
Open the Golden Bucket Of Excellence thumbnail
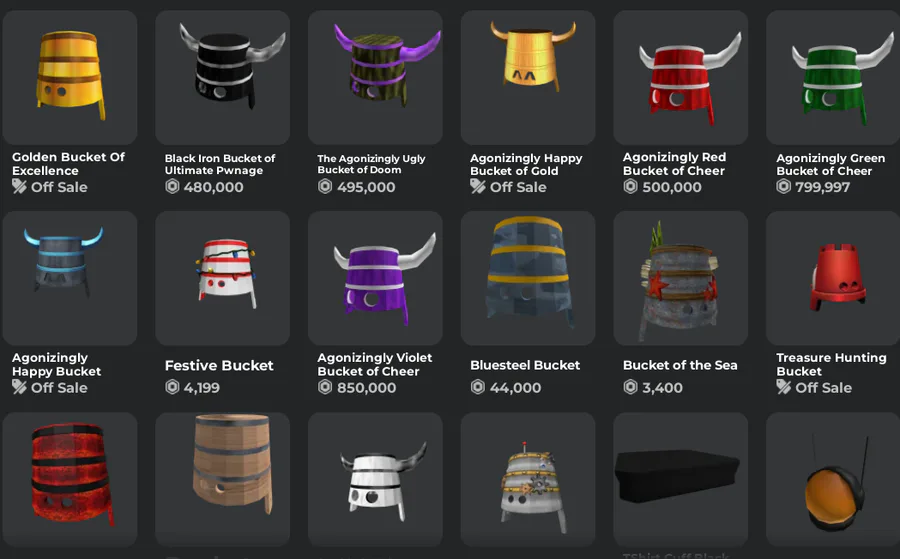[x=69, y=77]
